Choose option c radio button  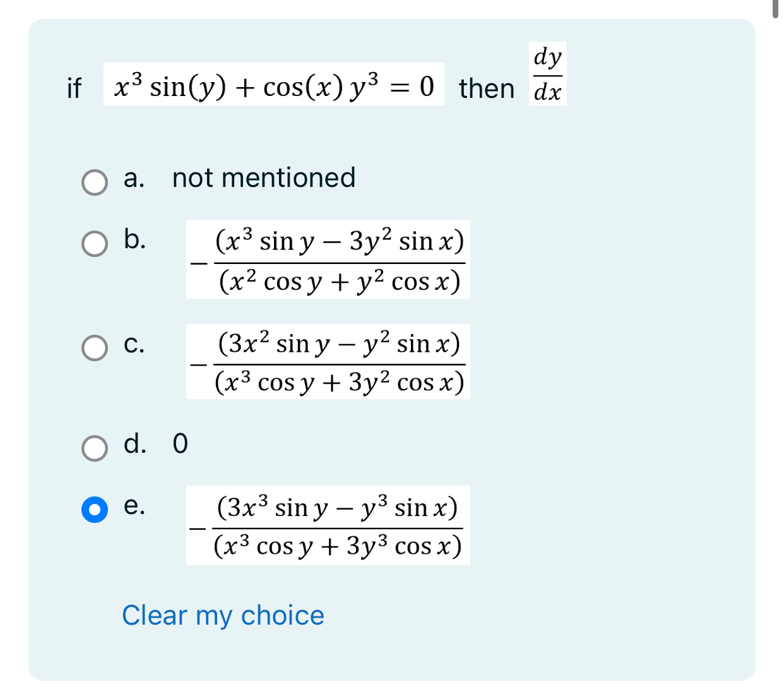95,347
